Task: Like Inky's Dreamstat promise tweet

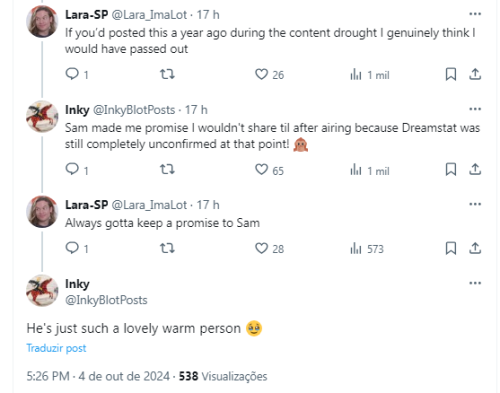Action: click(269, 170)
